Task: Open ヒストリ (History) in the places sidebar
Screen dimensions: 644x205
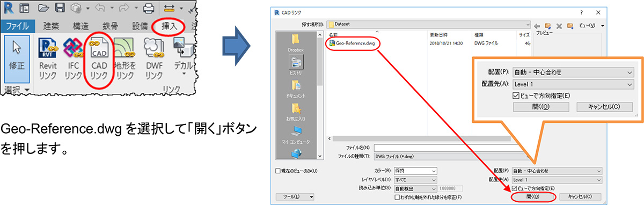Action: pyautogui.click(x=296, y=65)
